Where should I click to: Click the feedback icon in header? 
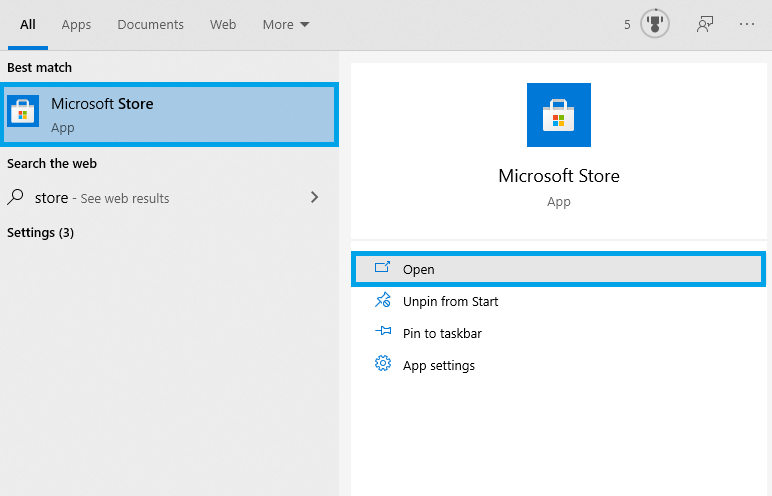pos(705,24)
